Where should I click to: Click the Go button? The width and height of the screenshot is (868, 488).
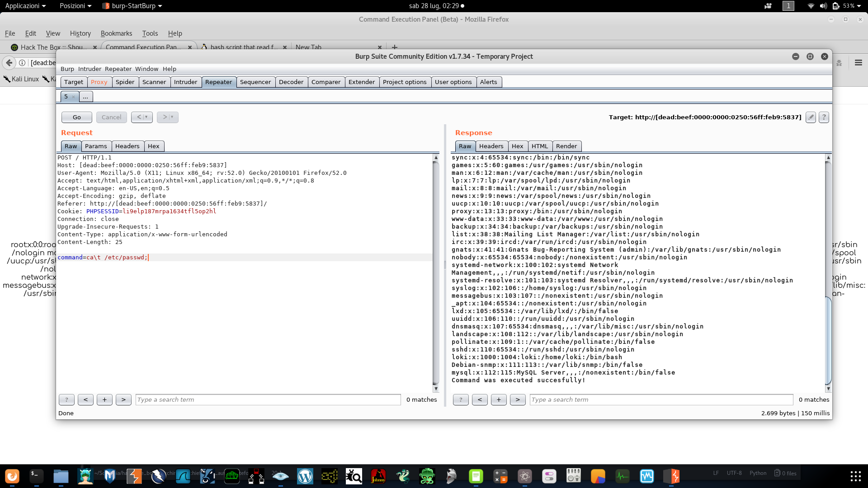pyautogui.click(x=77, y=117)
